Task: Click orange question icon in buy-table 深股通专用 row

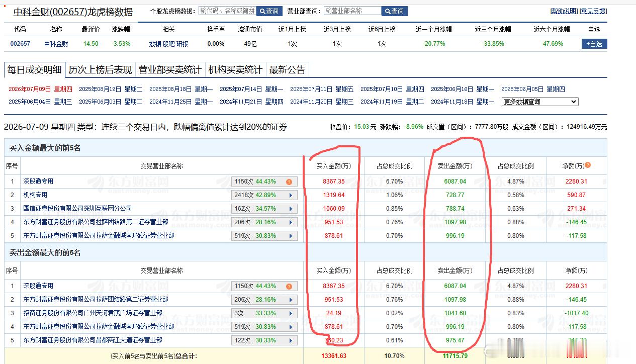Action: 289,182
